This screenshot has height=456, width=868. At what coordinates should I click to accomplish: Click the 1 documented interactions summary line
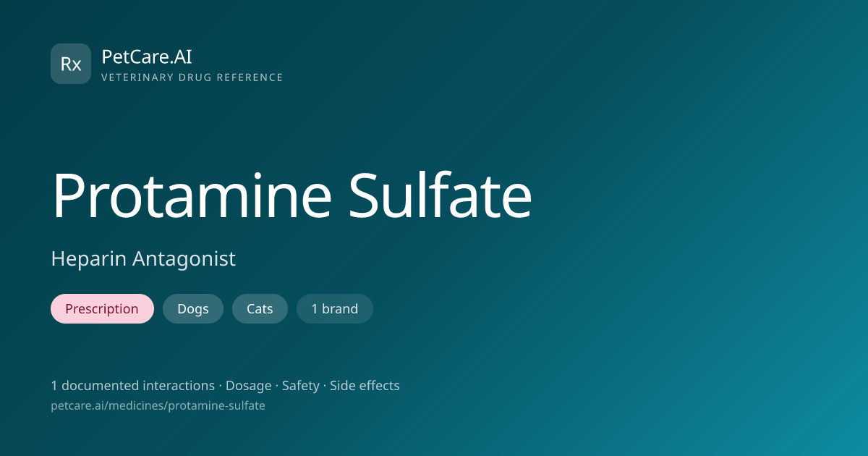click(225, 386)
